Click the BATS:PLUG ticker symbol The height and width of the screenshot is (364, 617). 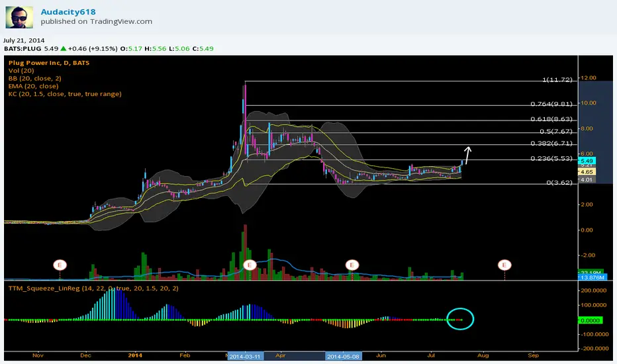[x=23, y=49]
